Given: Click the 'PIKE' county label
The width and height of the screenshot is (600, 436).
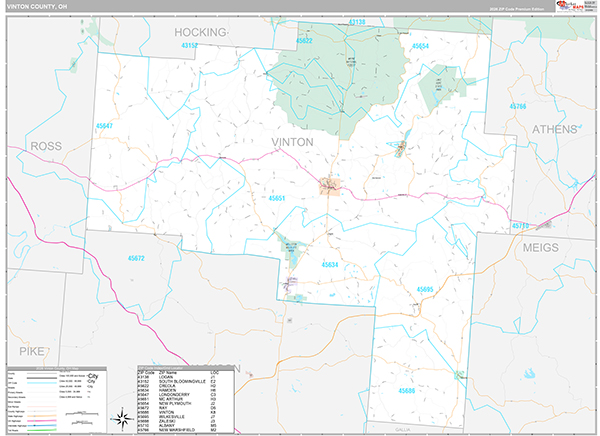Looking at the screenshot, I should [x=32, y=351].
